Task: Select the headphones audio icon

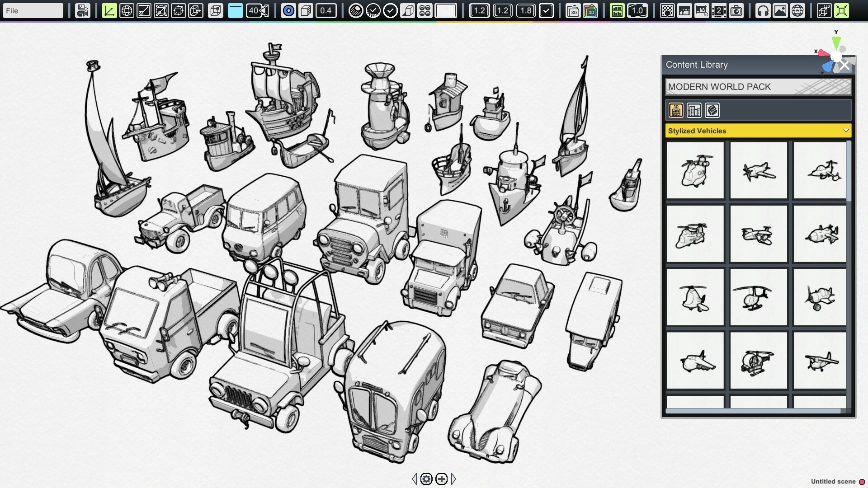Action: pos(764,10)
